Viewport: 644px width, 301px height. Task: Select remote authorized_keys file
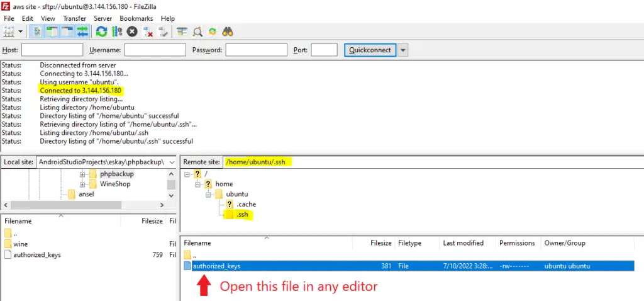pos(408,266)
